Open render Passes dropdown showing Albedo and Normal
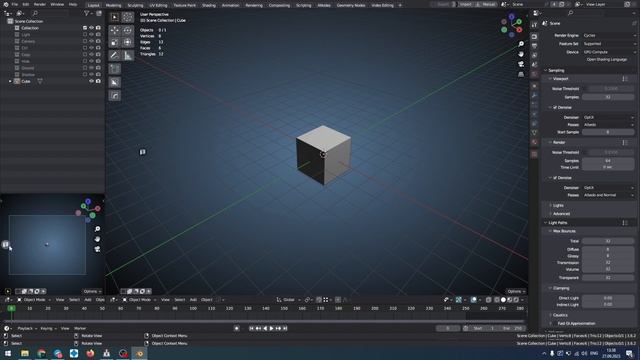640x360 pixels. point(608,195)
